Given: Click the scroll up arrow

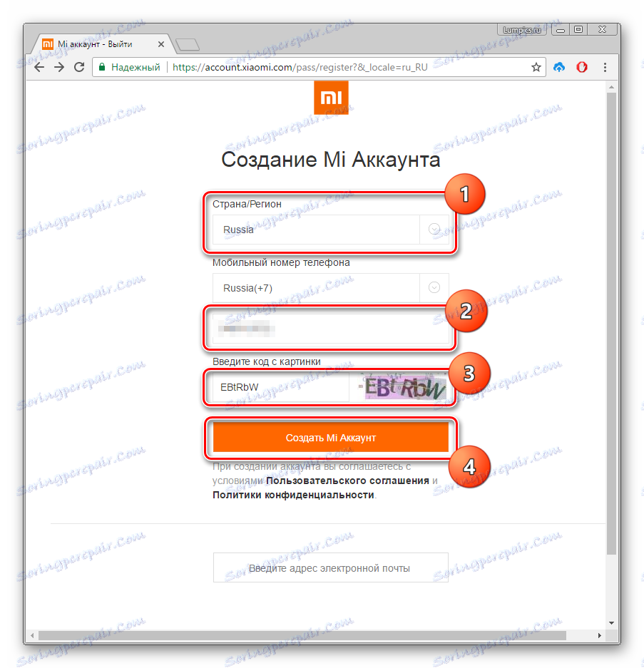Looking at the screenshot, I should pos(612,87).
